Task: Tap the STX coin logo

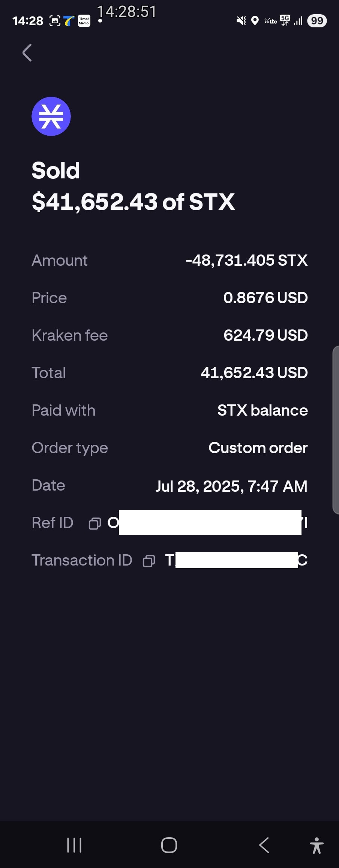Action: [51, 116]
